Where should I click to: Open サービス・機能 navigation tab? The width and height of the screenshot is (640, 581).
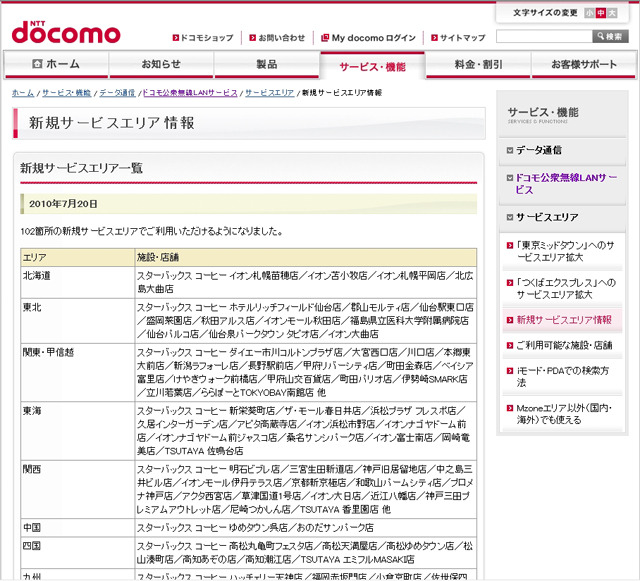(x=372, y=66)
